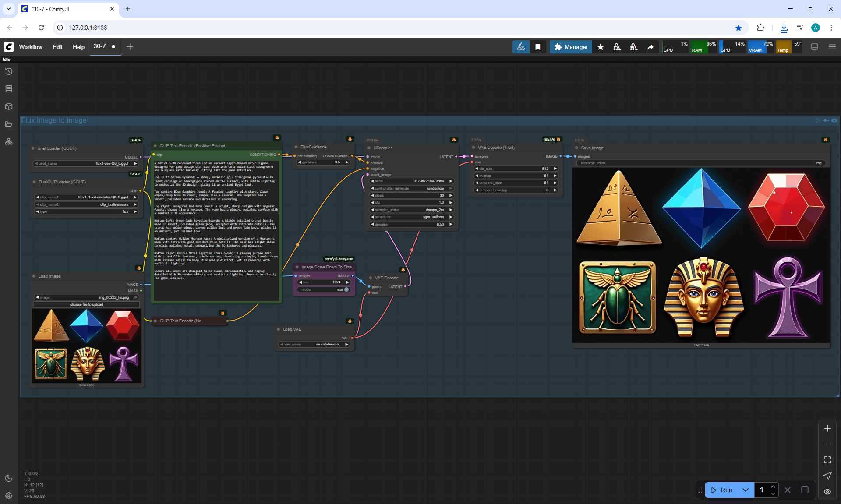Open the workflows folder sidebar icon
Image resolution: width=841 pixels, height=504 pixels.
9,124
